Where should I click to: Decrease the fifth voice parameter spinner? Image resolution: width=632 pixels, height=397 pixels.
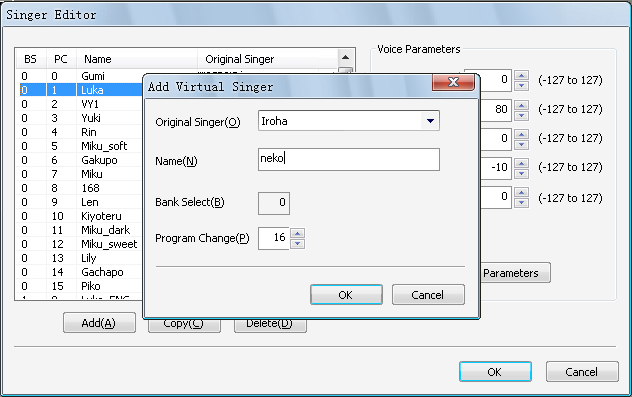[522, 203]
